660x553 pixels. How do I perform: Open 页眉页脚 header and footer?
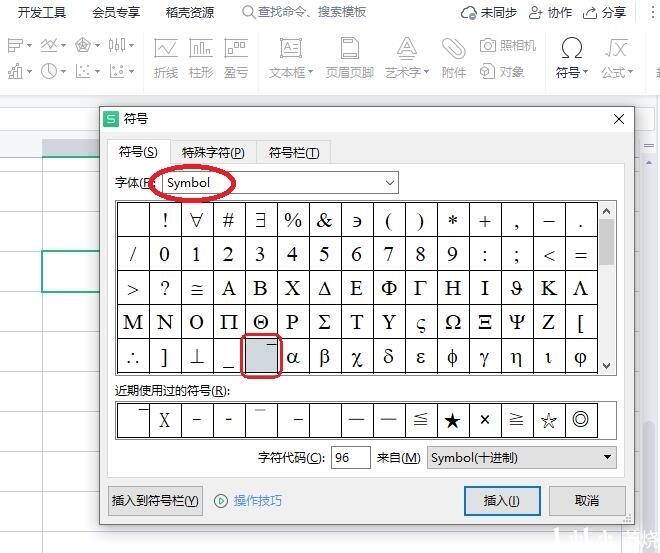pos(350,48)
